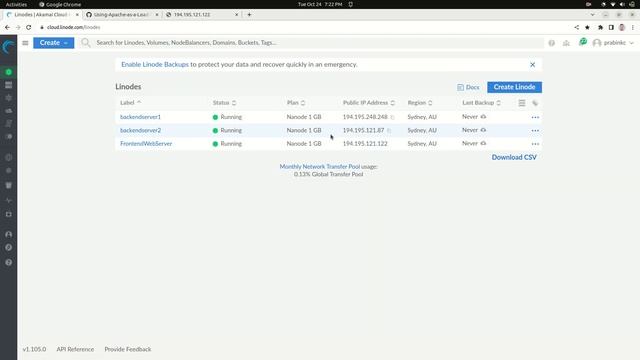The image size is (640, 360).
Task: Go back to the previous page
Action: click(7, 27)
